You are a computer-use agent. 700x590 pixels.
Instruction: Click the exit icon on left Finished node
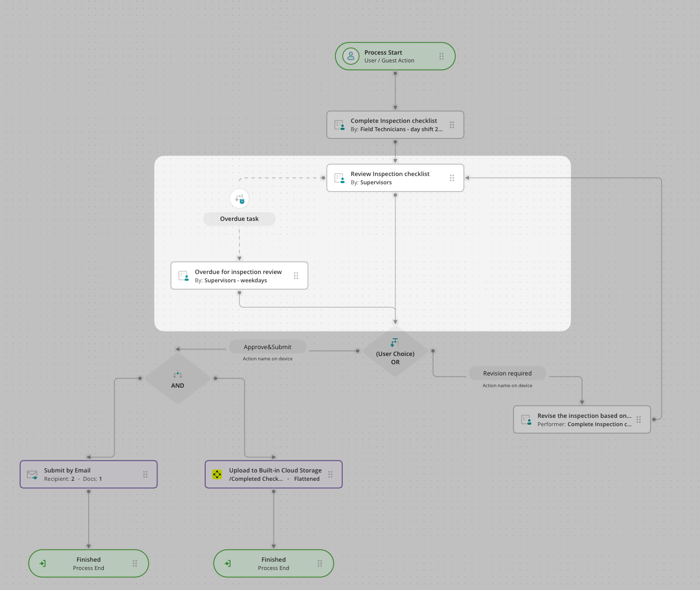pos(43,564)
